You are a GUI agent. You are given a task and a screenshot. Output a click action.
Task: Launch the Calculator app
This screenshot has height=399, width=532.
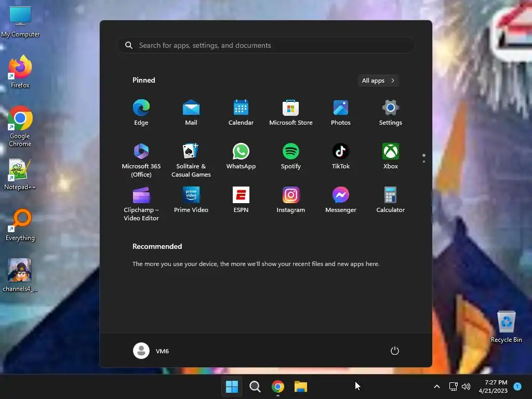coord(391,200)
